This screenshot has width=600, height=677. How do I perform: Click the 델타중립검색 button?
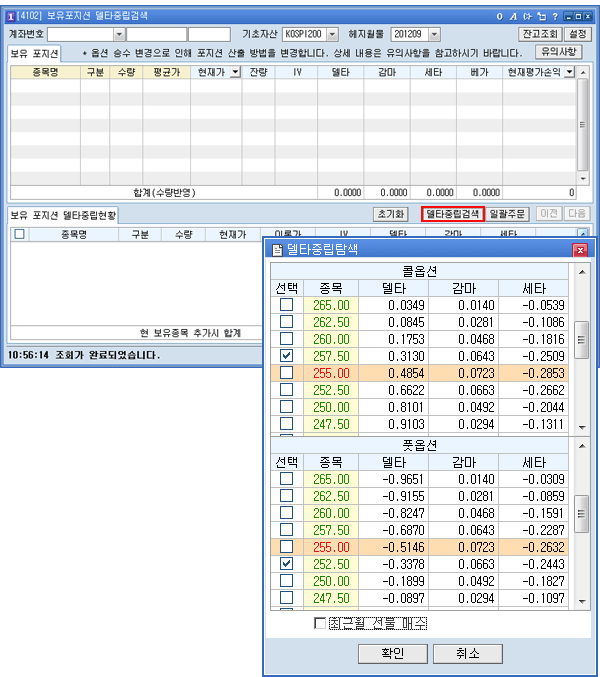[452, 214]
